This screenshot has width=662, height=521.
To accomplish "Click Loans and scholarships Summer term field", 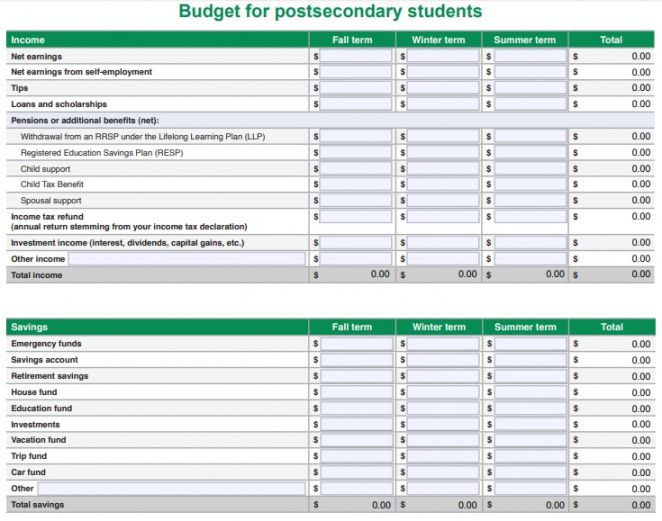I will pyautogui.click(x=530, y=104).
